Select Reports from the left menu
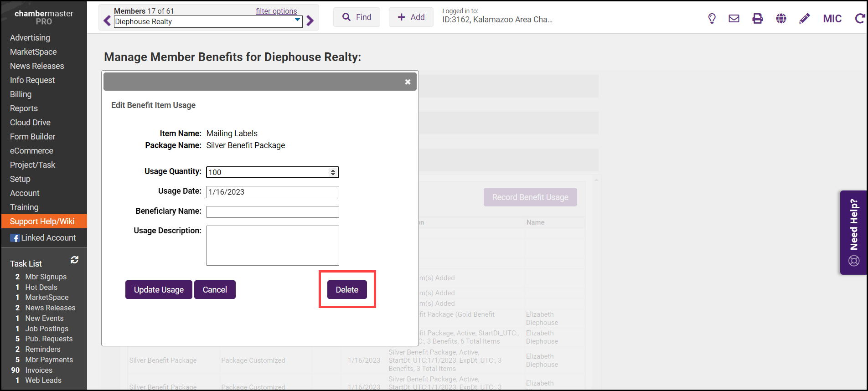This screenshot has height=391, width=868. tap(24, 108)
